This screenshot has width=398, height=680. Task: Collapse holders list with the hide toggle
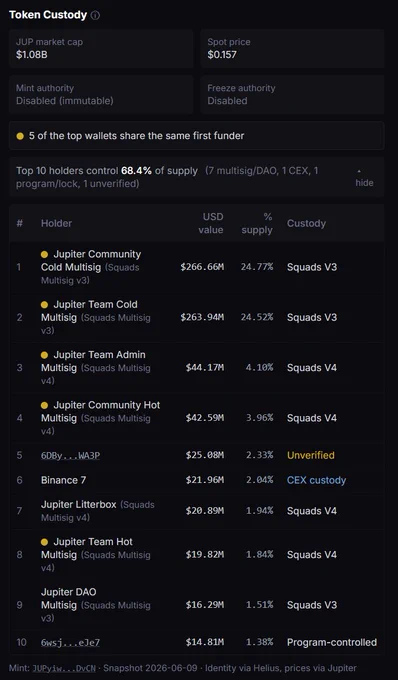[x=364, y=178]
